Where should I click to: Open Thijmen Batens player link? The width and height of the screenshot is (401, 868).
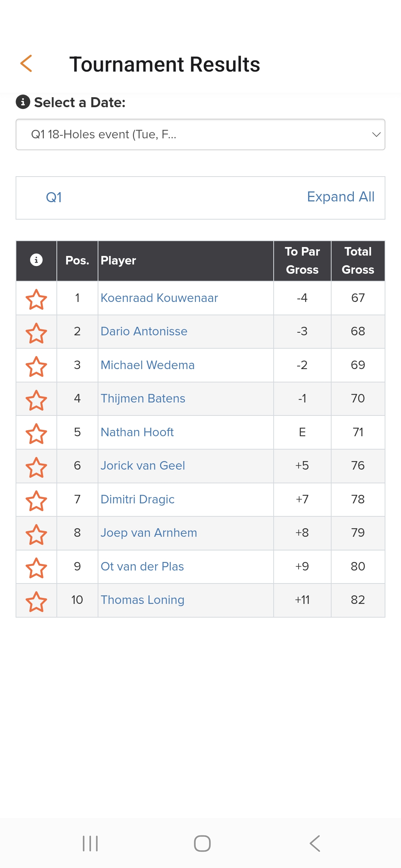(x=143, y=398)
